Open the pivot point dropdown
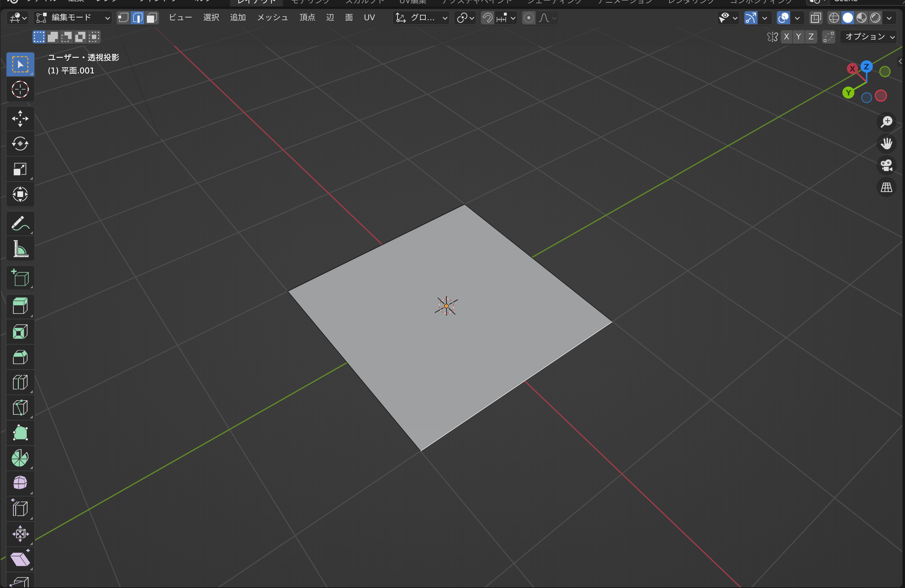Image resolution: width=905 pixels, height=588 pixels. 465,17
